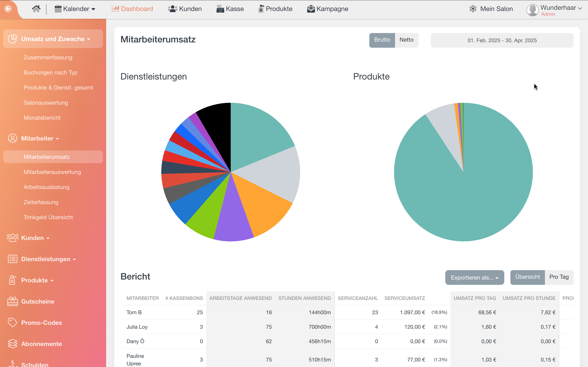Image resolution: width=588 pixels, height=367 pixels.
Task: Click the Kasse cash register icon
Action: click(220, 9)
